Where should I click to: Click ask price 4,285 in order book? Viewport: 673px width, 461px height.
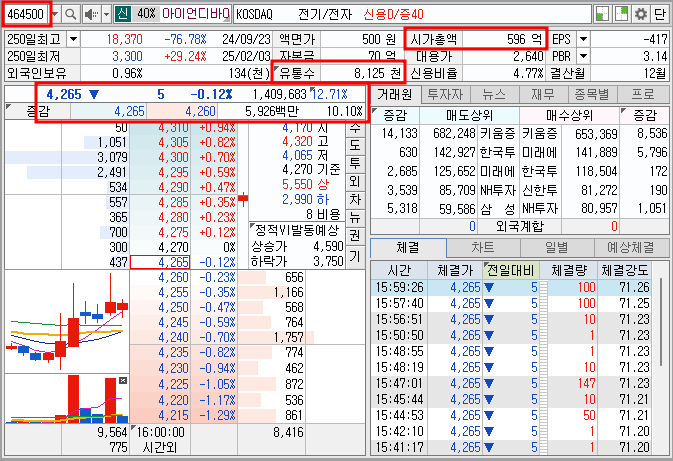point(173,202)
